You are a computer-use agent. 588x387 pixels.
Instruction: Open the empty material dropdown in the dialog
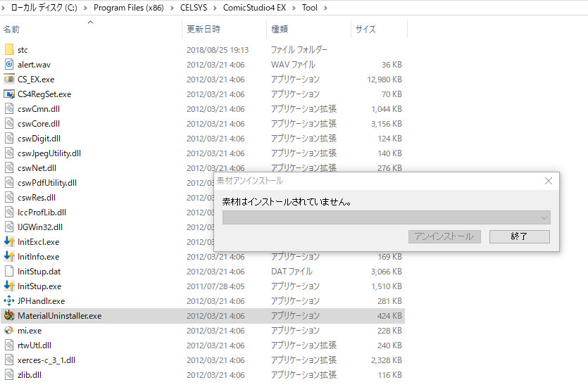pyautogui.click(x=387, y=217)
